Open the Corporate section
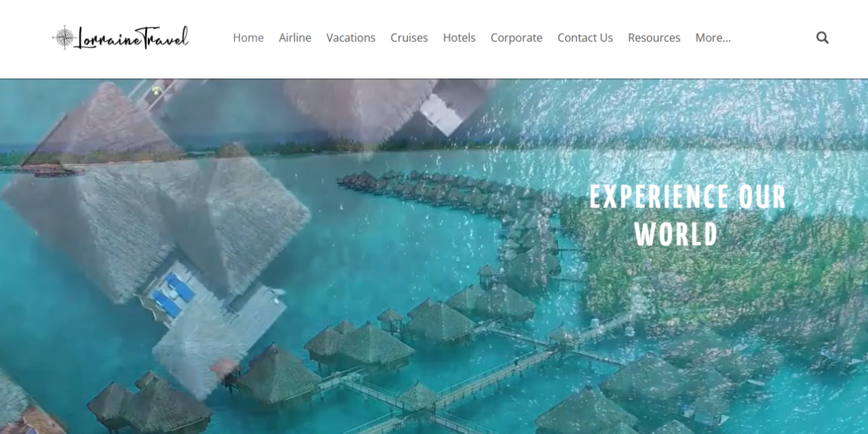Screen dimensions: 868x434 [516, 38]
